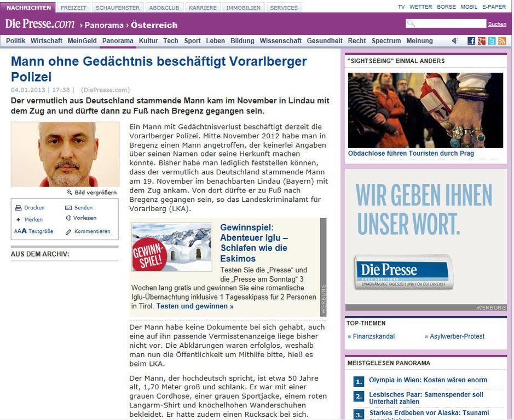Image resolution: width=514 pixels, height=420 pixels.
Task: Click the Senden envelope icon
Action: [x=68, y=208]
